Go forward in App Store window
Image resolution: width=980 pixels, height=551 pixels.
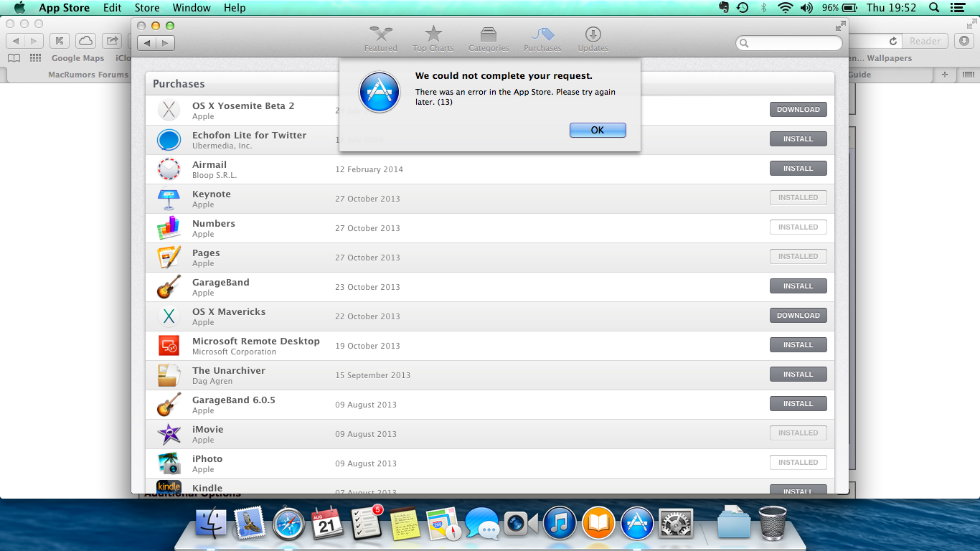pyautogui.click(x=166, y=43)
